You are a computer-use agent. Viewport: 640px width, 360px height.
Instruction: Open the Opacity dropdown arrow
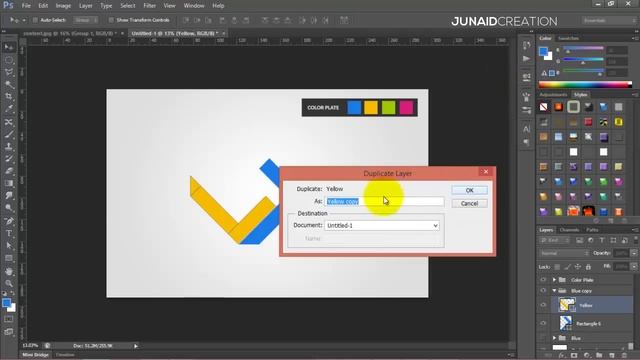click(634, 253)
